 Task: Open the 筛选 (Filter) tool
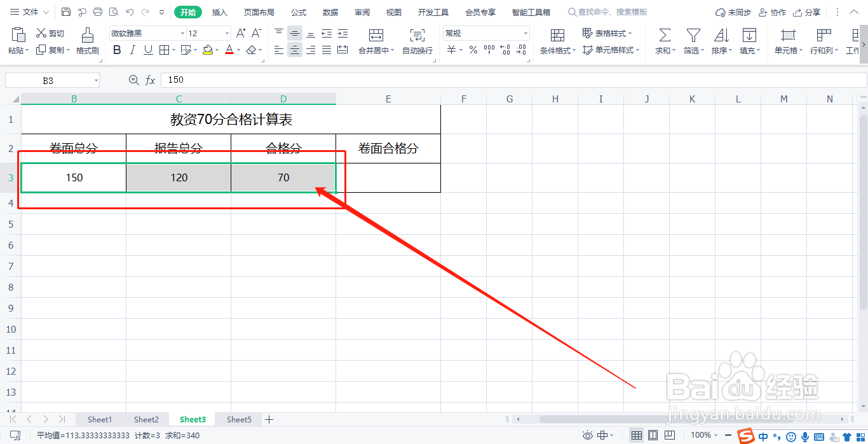[x=692, y=38]
